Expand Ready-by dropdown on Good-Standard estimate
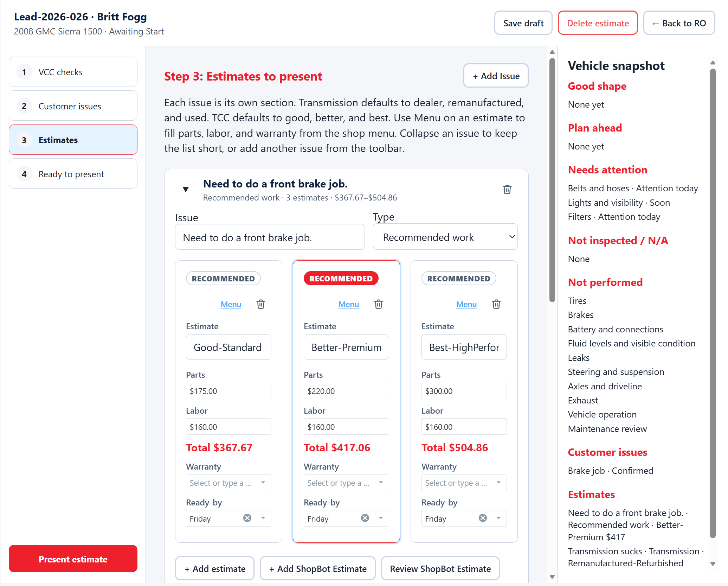Viewport: 728px width, 586px height. pos(263,518)
